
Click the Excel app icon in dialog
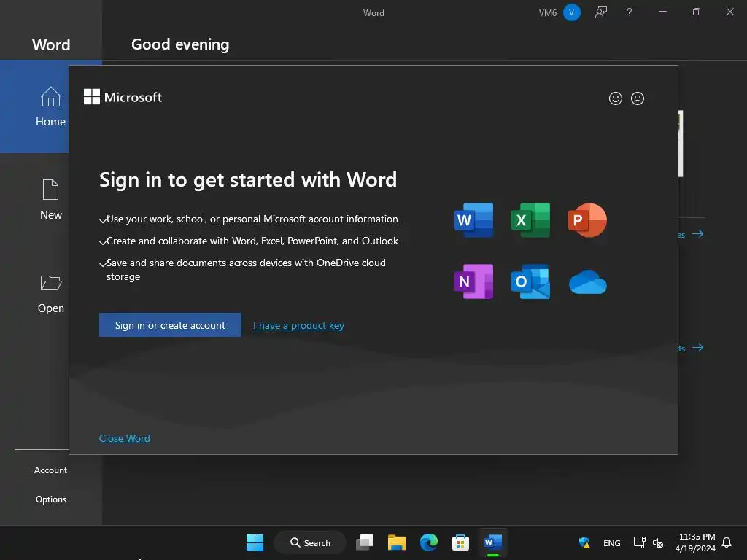pyautogui.click(x=530, y=220)
